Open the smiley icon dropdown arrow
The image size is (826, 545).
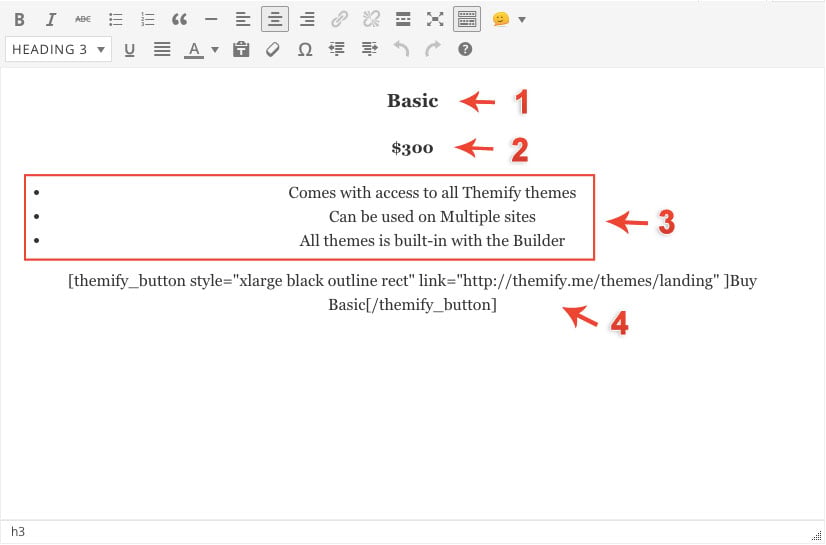(522, 20)
